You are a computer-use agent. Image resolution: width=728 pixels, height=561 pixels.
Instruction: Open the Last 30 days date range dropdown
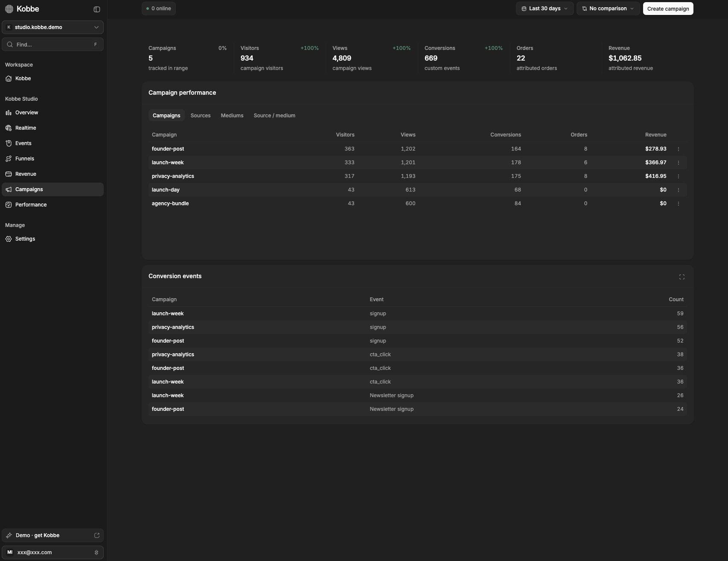click(545, 9)
